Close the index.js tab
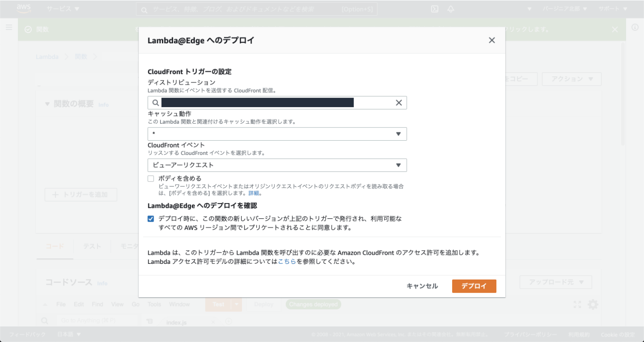Image resolution: width=644 pixels, height=342 pixels. (x=213, y=322)
